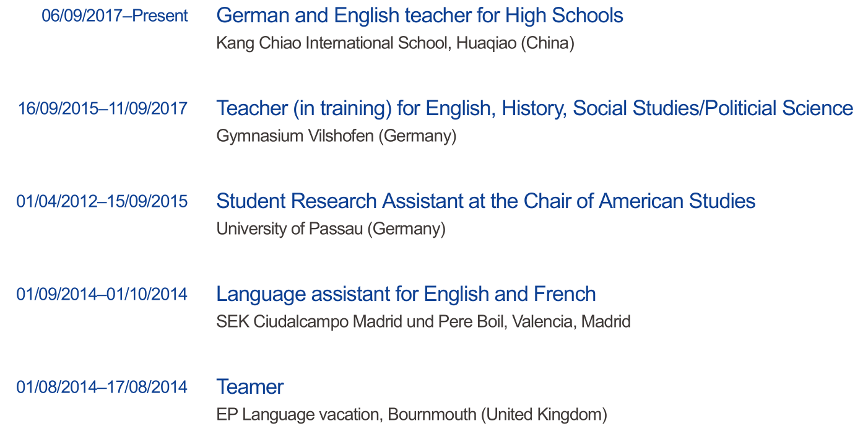Click the words 'Chair of American Studies'

point(639,201)
